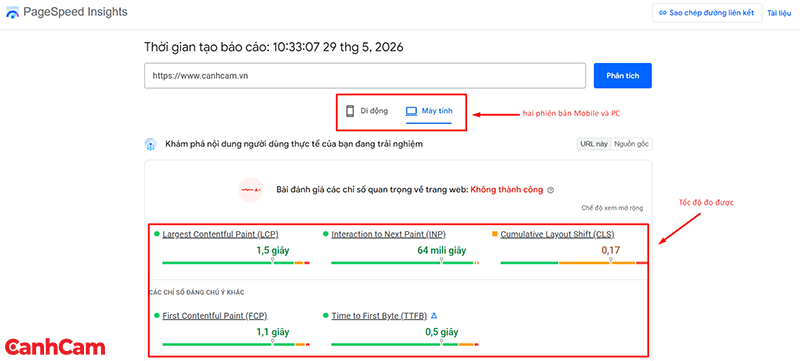Select the URL này toggle
The image size is (800, 361).
tap(594, 144)
